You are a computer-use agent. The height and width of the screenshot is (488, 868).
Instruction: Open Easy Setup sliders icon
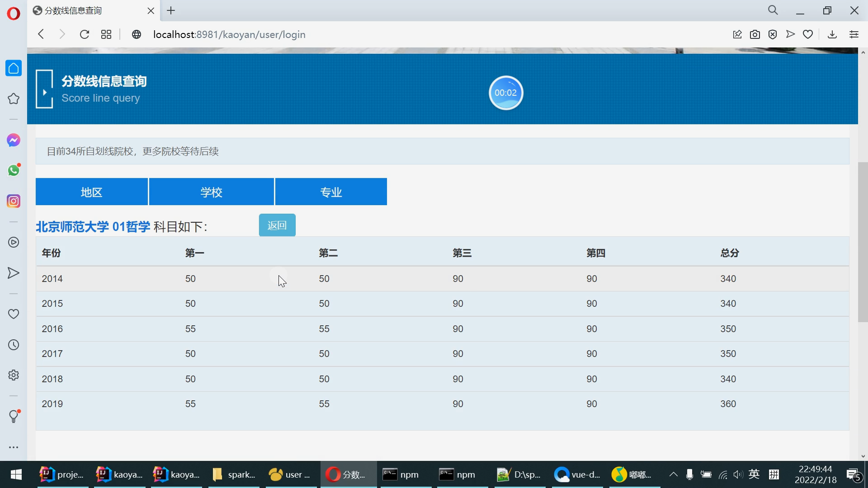854,34
